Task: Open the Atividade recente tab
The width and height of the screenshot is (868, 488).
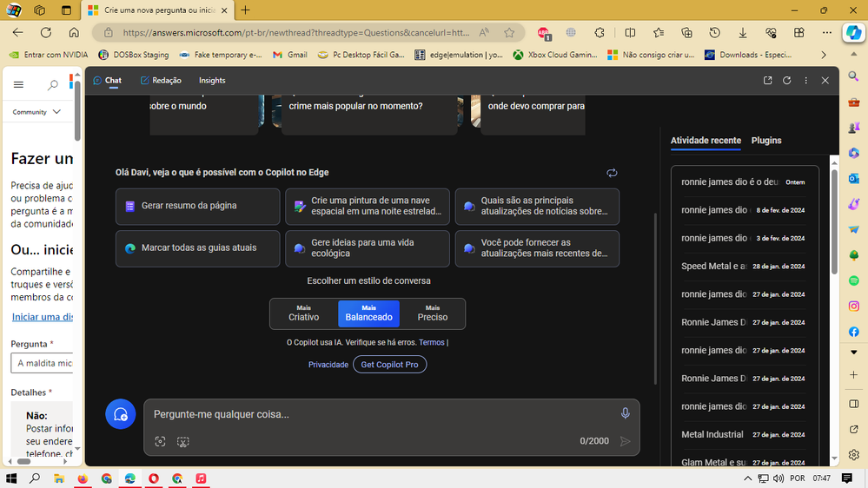Action: coord(706,141)
